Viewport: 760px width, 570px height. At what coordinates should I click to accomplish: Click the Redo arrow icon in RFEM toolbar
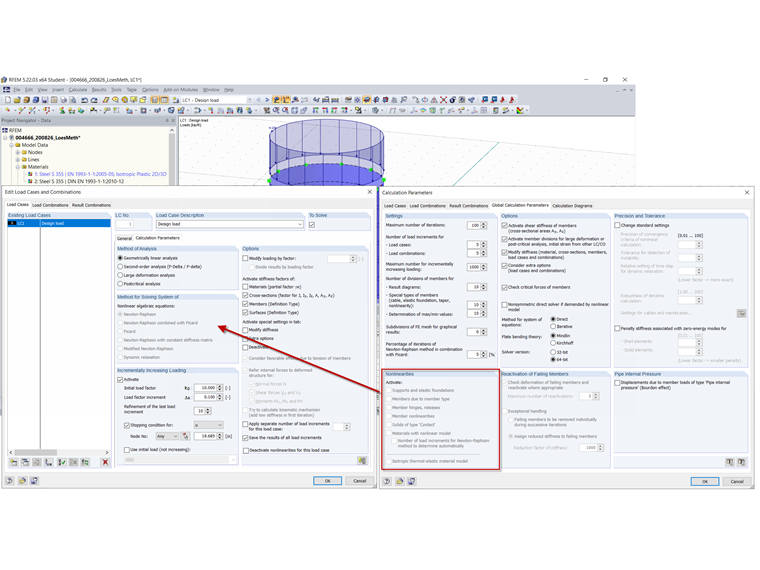94,100
